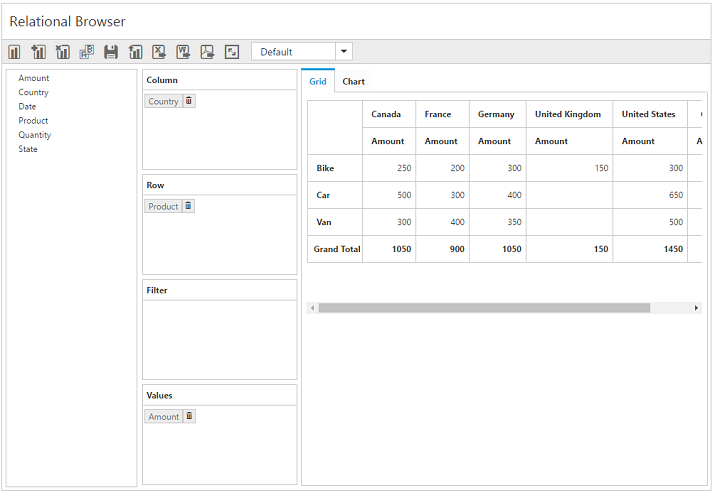Click the add report icon with plus

click(x=39, y=52)
